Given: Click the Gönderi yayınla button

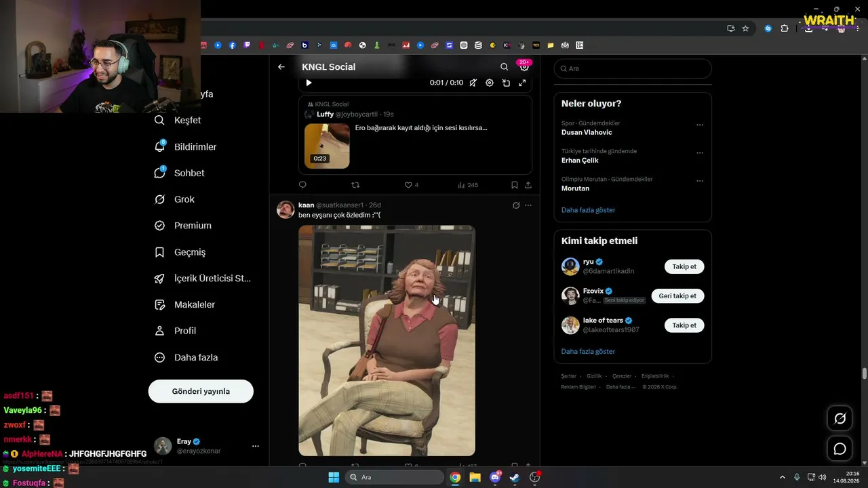Looking at the screenshot, I should pos(201,391).
